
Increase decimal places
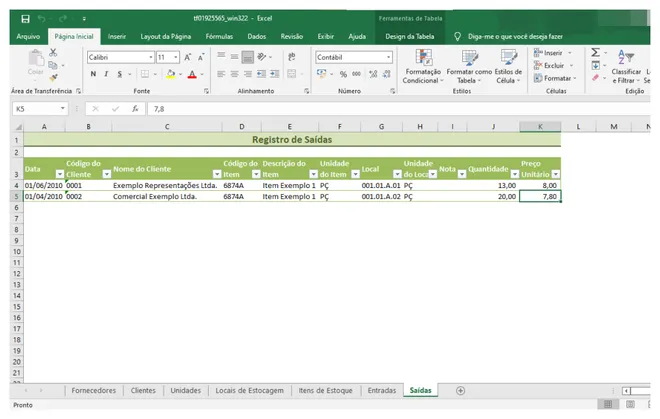click(x=373, y=75)
